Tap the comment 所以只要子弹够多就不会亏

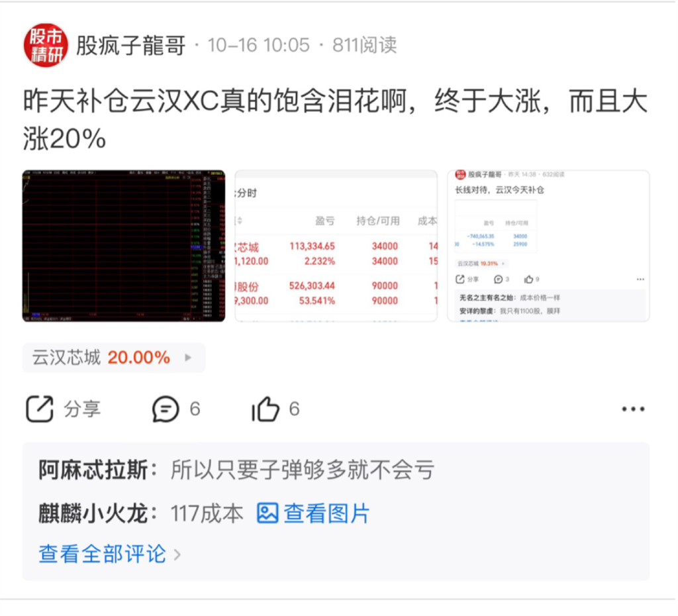pos(303,470)
